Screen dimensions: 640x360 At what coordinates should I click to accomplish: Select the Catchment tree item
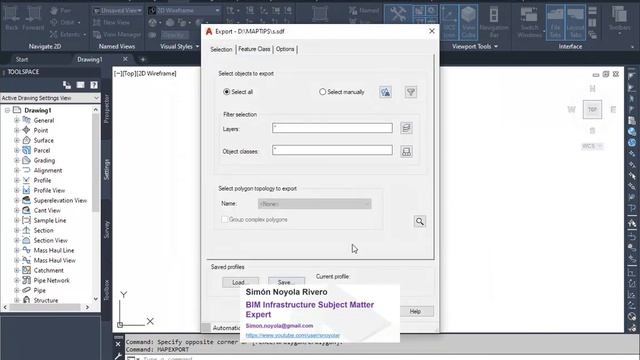[x=49, y=270]
